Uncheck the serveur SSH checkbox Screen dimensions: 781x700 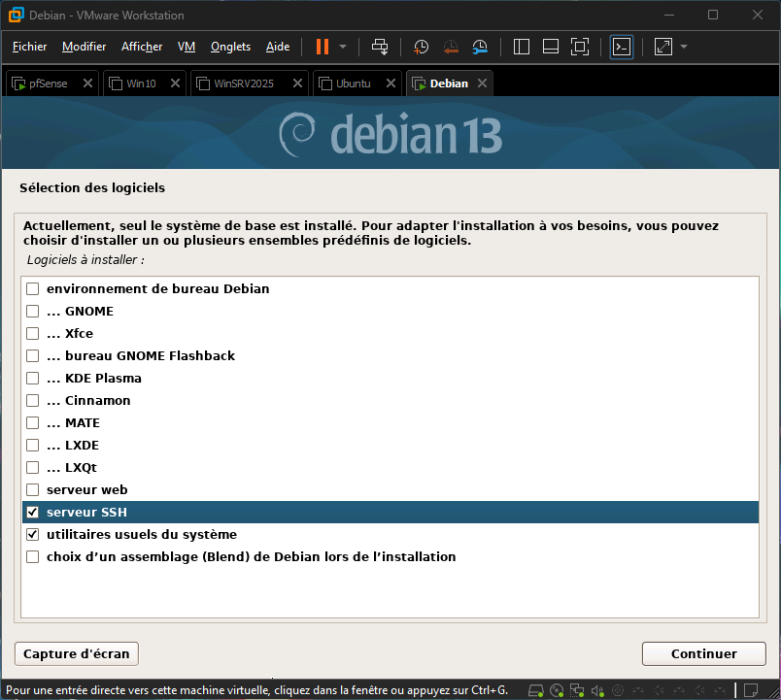pyautogui.click(x=33, y=513)
